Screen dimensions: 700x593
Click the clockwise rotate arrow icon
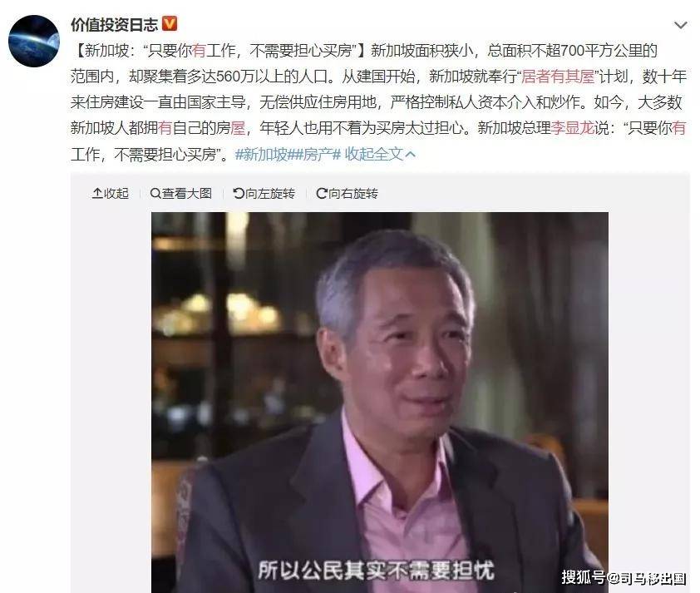[x=322, y=193]
